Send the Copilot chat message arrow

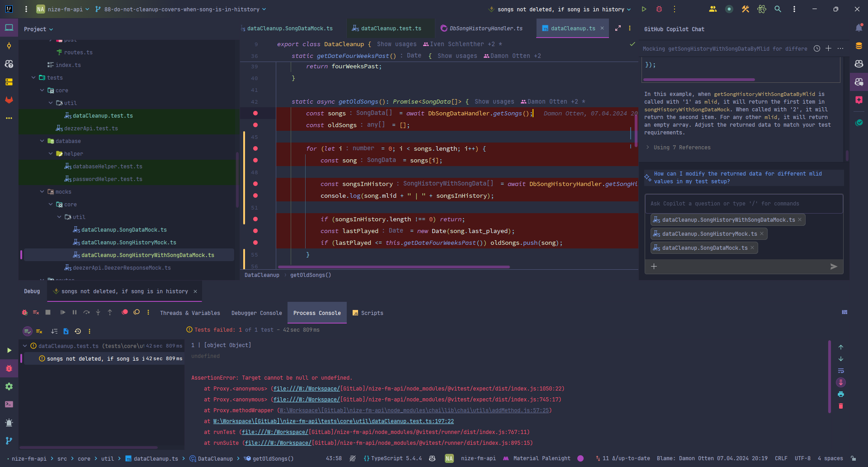pos(834,267)
